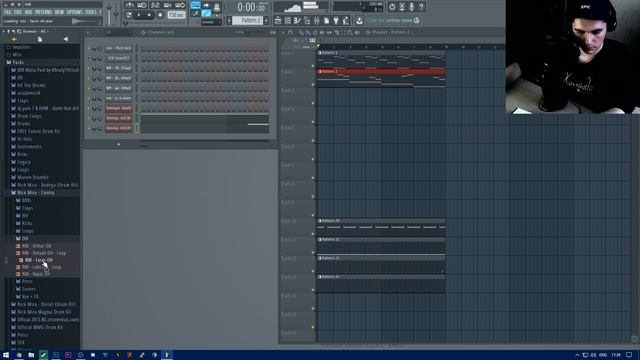Open the scissors audio editor icon

click(x=402, y=7)
